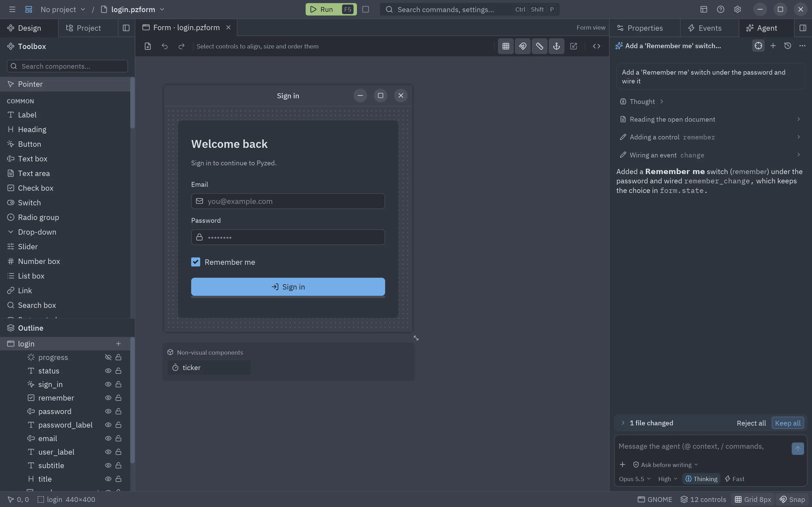The width and height of the screenshot is (812, 507).
Task: Click the Keep all button
Action: click(x=787, y=423)
